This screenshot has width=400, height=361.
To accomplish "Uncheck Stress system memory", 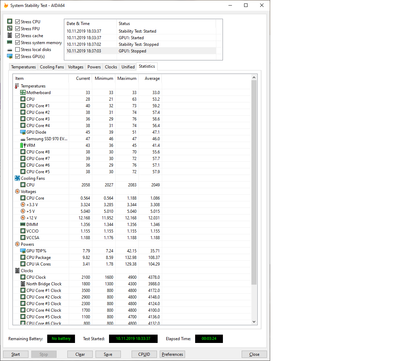I will [x=17, y=42].
